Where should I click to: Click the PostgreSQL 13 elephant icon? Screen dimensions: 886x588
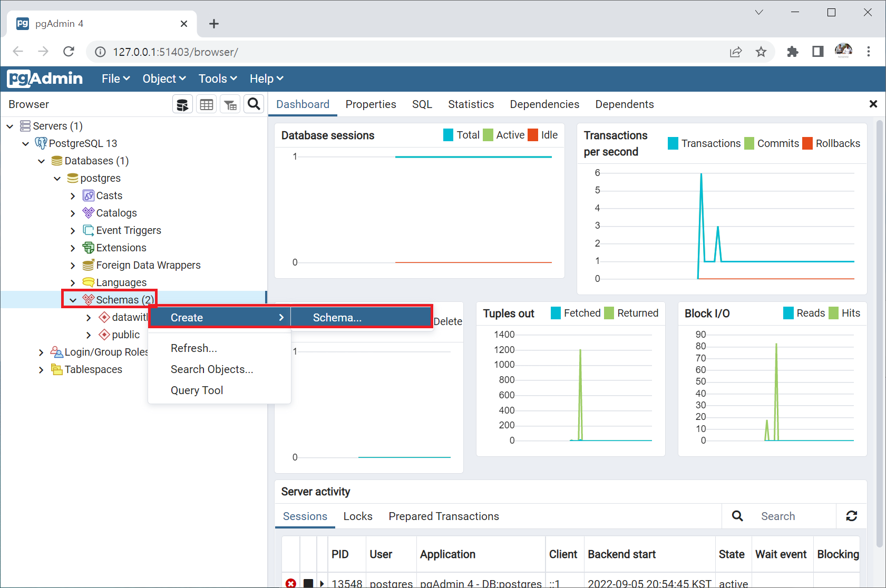[41, 143]
